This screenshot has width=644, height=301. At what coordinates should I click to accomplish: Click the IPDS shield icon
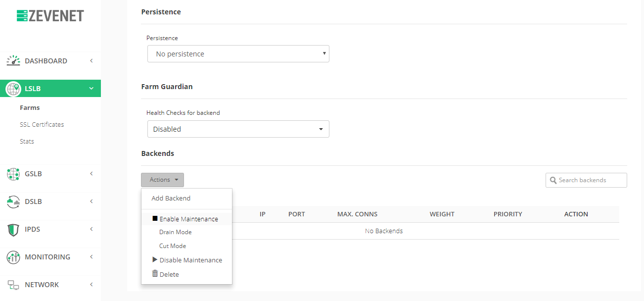click(13, 229)
